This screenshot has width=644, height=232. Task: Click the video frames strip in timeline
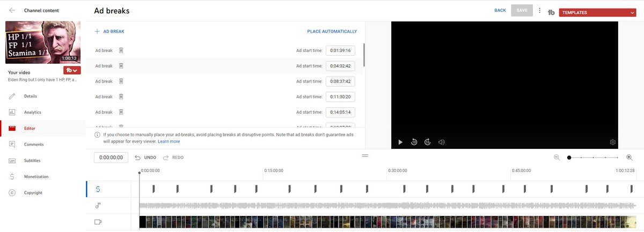coord(387,222)
